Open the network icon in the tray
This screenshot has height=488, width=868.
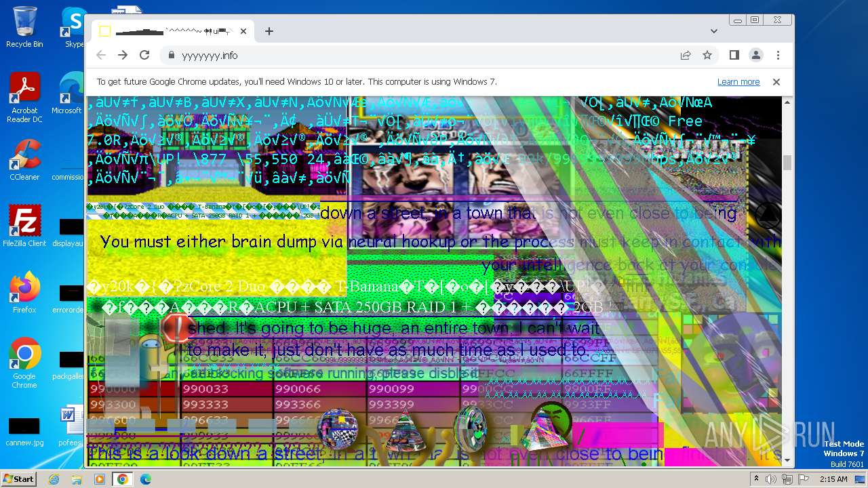pyautogui.click(x=787, y=479)
